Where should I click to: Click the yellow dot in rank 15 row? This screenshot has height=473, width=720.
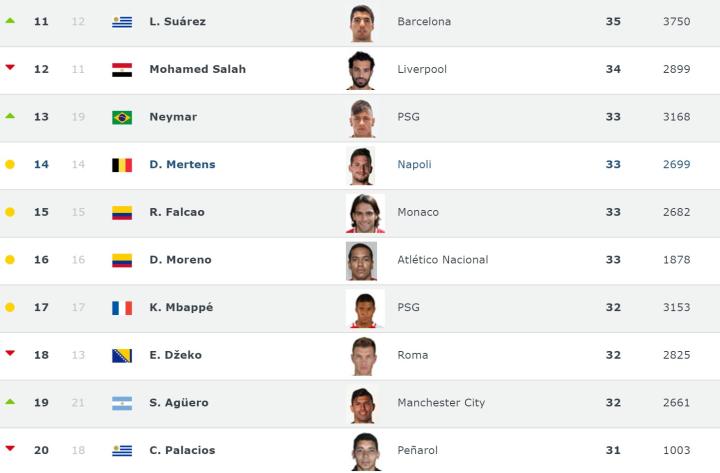[10, 212]
